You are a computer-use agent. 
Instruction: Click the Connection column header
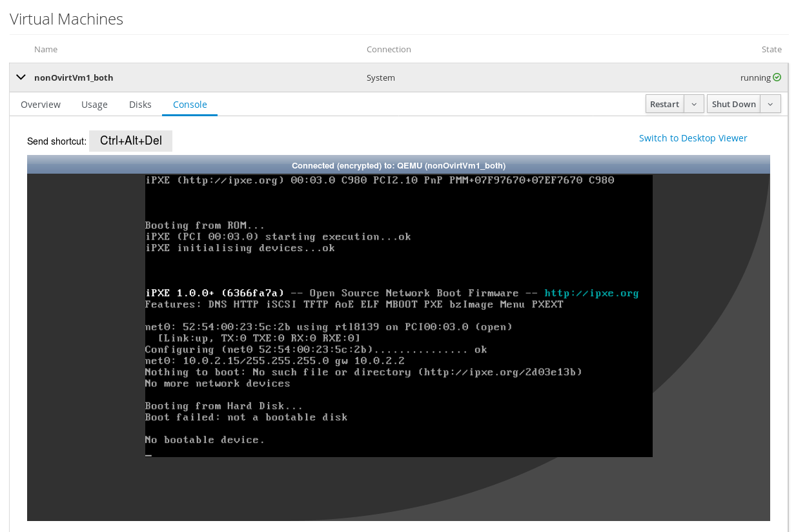pos(389,50)
